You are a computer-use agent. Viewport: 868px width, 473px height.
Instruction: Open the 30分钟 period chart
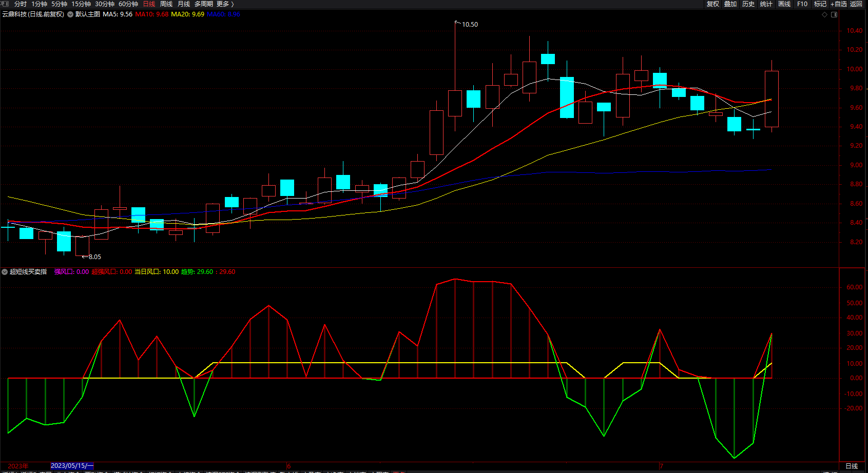click(x=105, y=4)
